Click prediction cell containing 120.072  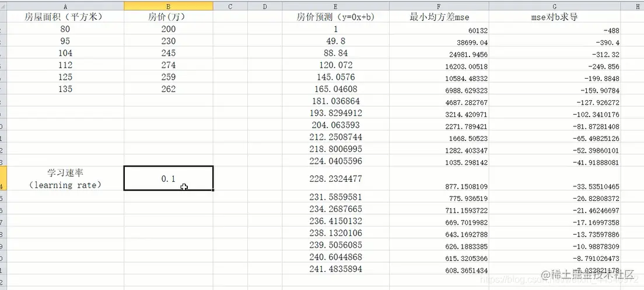335,65
